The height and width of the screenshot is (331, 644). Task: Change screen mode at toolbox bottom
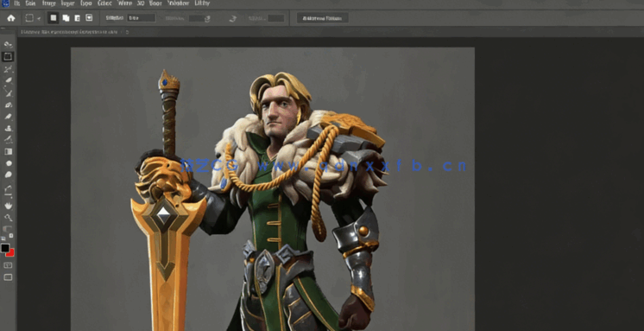pyautogui.click(x=8, y=277)
